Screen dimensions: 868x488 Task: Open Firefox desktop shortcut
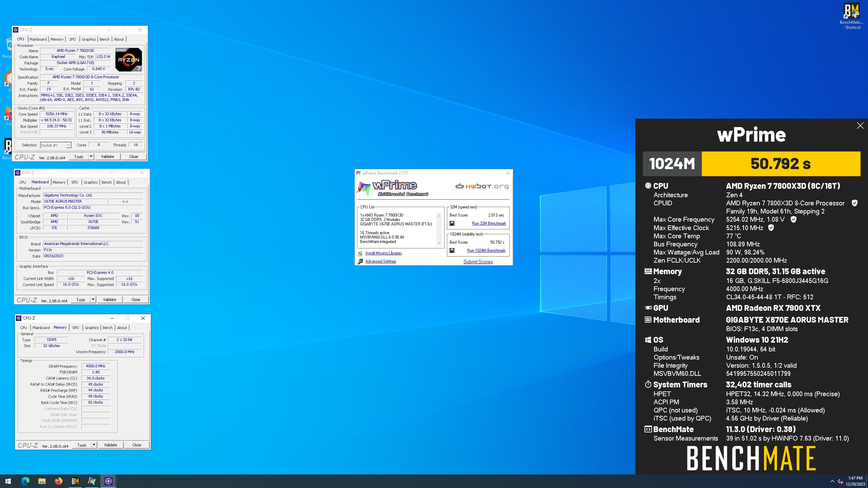pos(8,116)
